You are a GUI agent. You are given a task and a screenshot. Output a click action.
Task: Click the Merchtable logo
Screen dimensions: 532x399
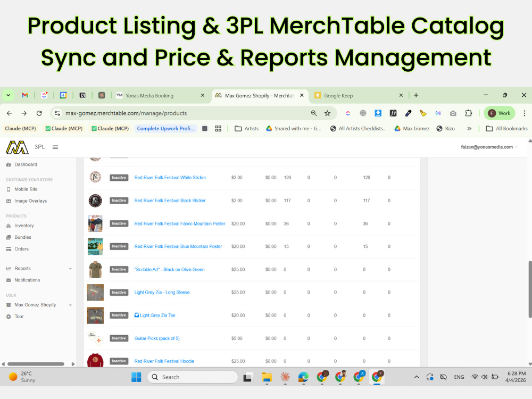(17, 147)
